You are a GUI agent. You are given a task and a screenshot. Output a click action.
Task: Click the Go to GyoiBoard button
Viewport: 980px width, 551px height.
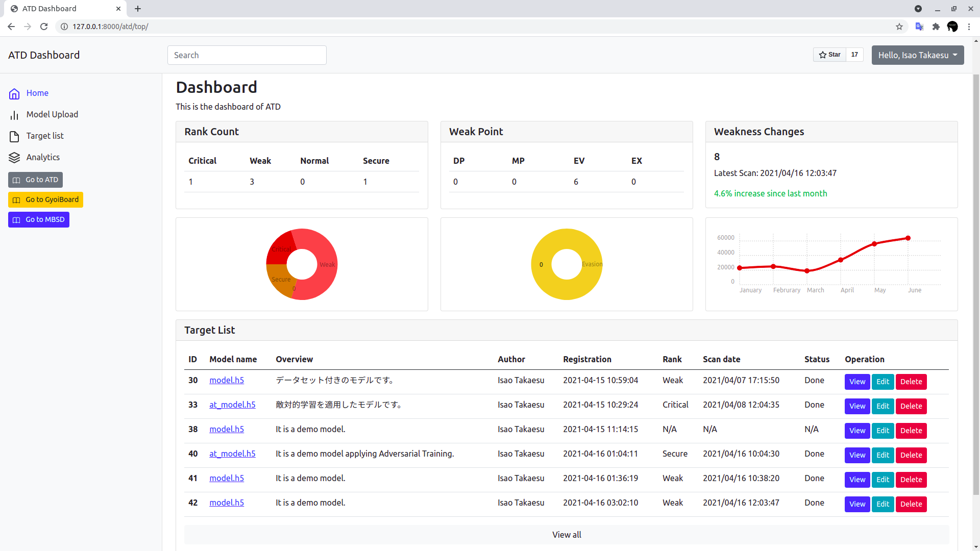point(45,199)
